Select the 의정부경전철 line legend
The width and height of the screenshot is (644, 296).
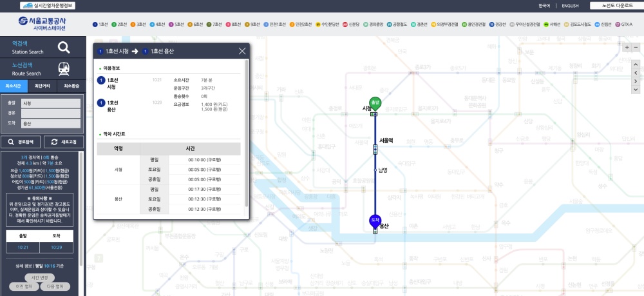[445, 25]
